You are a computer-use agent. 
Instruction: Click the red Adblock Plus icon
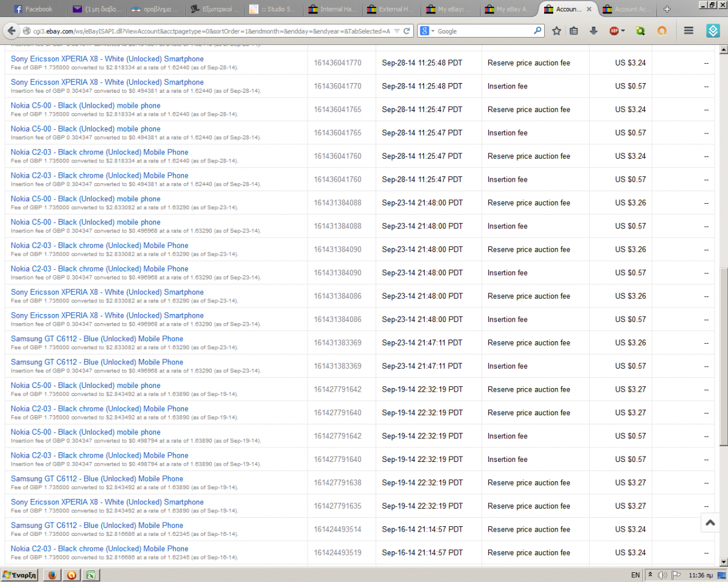point(614,31)
